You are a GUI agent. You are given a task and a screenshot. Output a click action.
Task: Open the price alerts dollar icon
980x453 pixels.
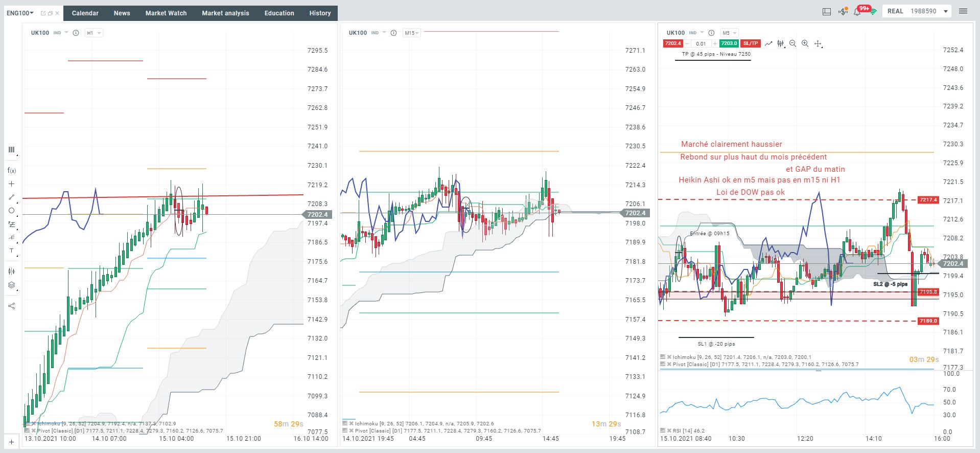click(x=843, y=11)
